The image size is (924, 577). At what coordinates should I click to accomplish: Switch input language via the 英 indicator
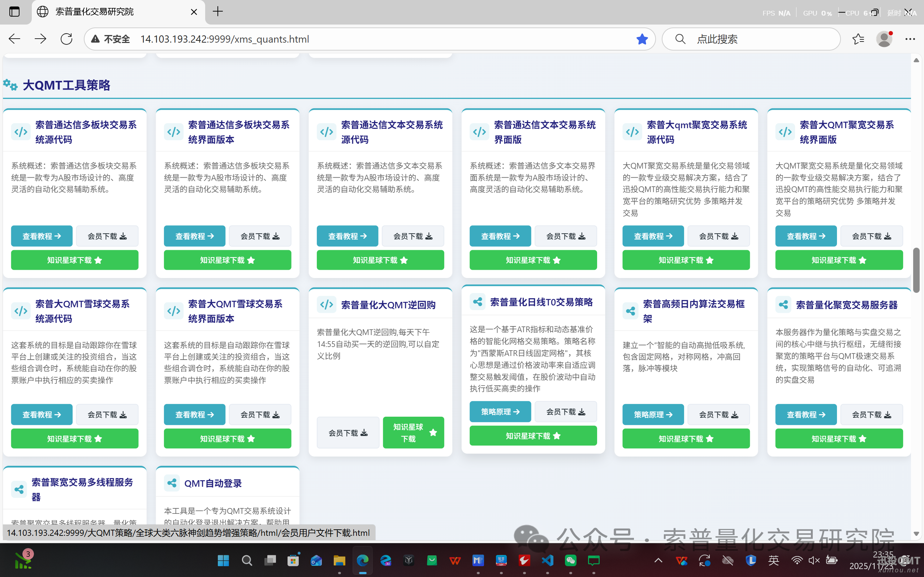point(774,561)
